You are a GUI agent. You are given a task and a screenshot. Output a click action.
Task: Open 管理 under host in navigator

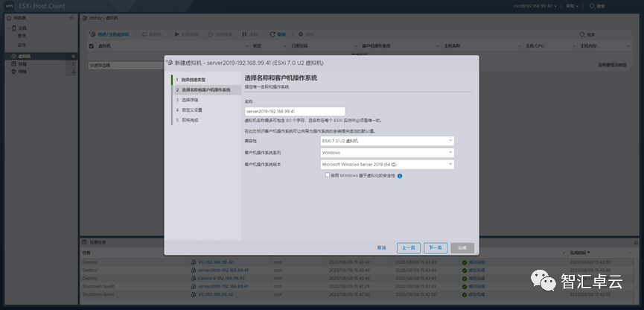[22, 37]
